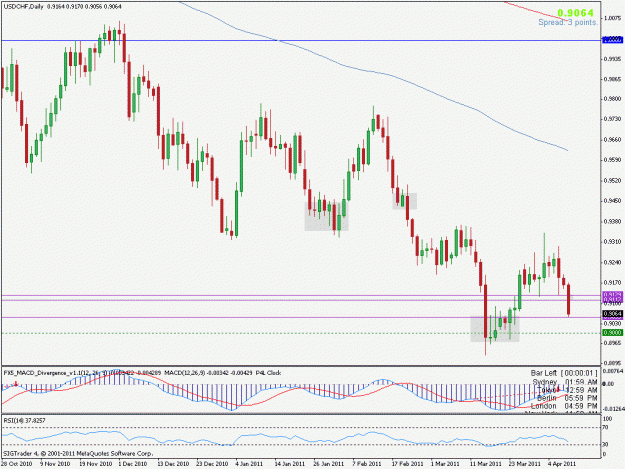The height and width of the screenshot is (469, 625).
Task: Click the 0.9935 price axis label
Action: click(x=613, y=59)
